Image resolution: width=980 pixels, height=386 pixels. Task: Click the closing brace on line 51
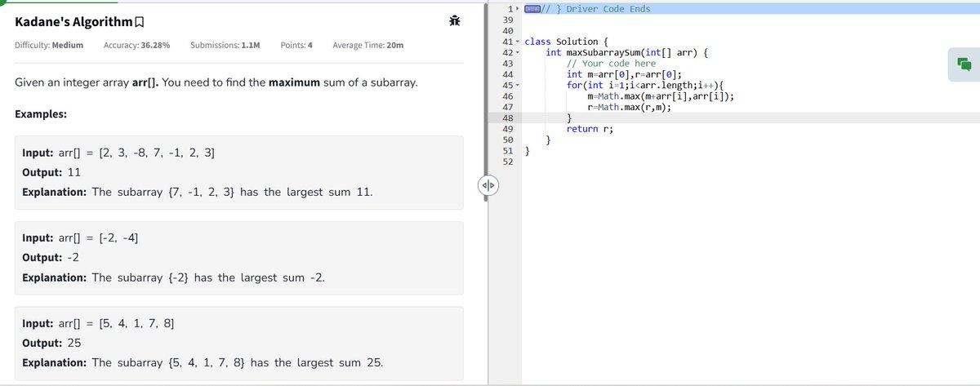click(x=528, y=151)
